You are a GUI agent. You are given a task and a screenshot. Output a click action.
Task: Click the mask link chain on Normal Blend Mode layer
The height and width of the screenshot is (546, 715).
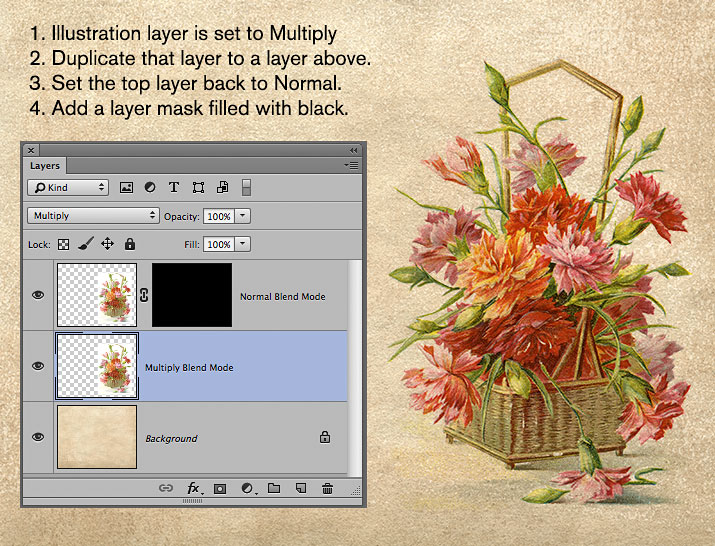144,295
